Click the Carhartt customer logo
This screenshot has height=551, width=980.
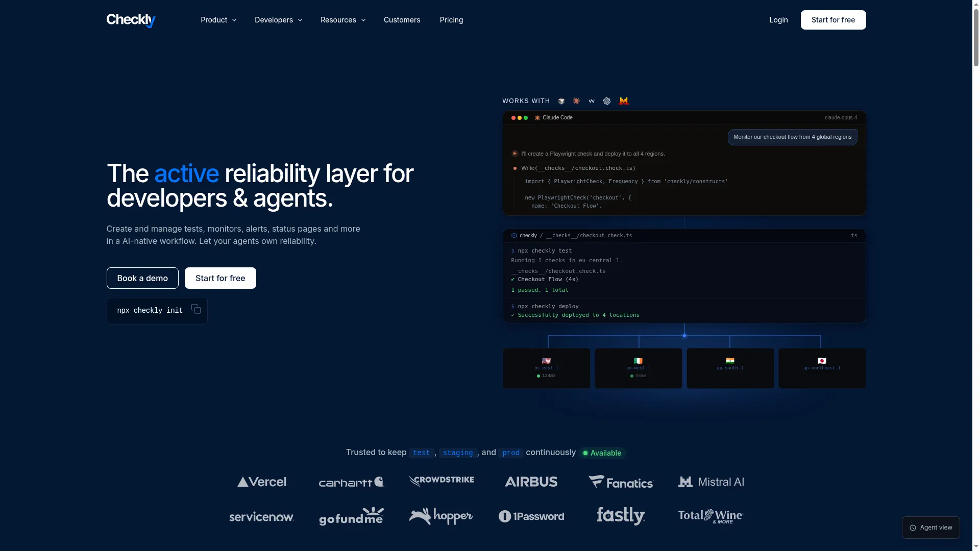pos(351,482)
